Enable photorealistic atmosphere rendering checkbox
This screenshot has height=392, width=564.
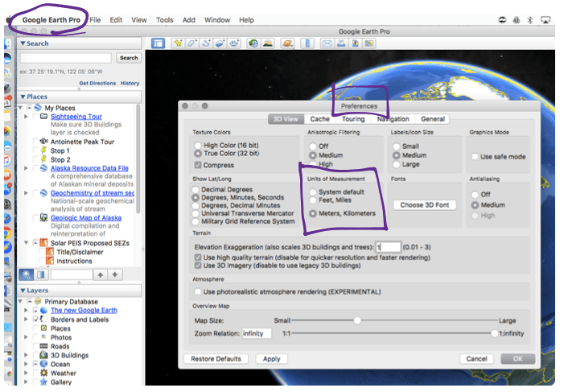(x=198, y=291)
